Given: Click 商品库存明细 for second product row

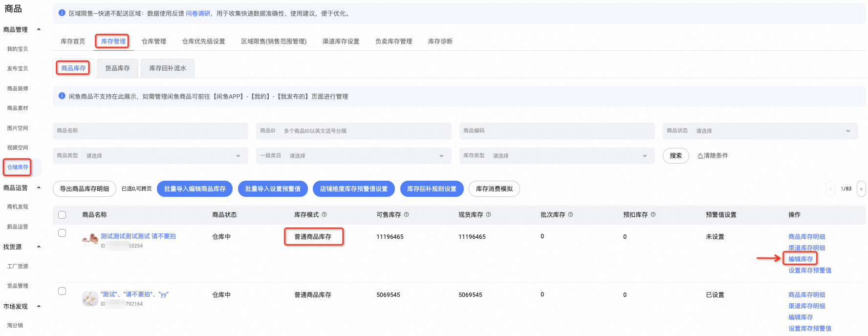Looking at the screenshot, I should pos(807,295).
